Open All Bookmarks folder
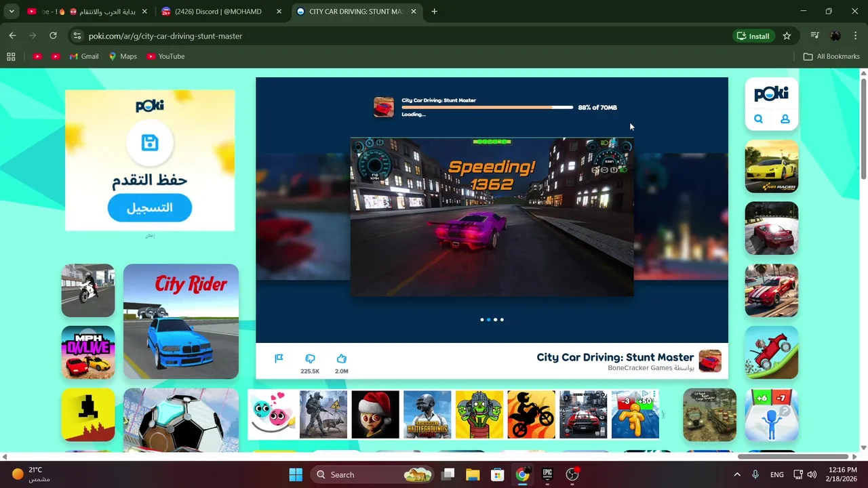This screenshot has width=868, height=488. point(831,56)
